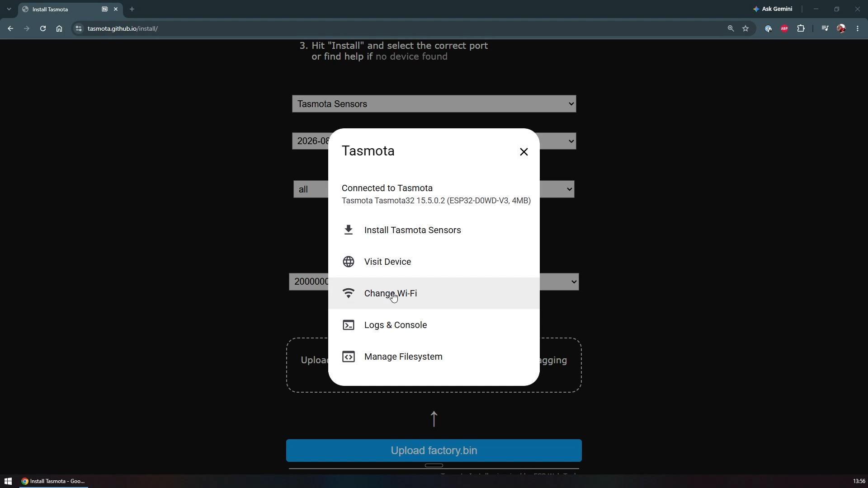The image size is (868, 488).
Task: Click the Tasmota32 15.5.0.2 device info text
Action: pos(436,201)
